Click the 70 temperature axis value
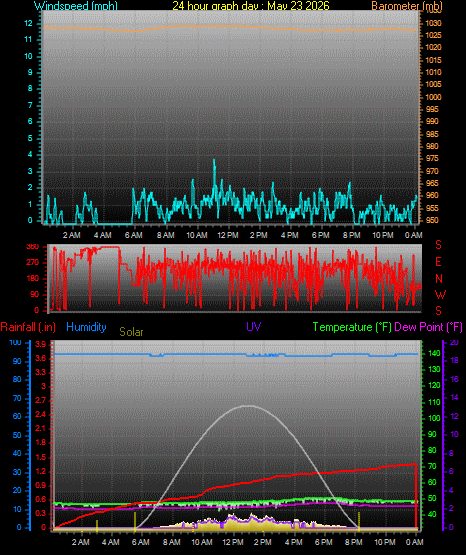The height and width of the screenshot is (555, 466). [x=432, y=467]
